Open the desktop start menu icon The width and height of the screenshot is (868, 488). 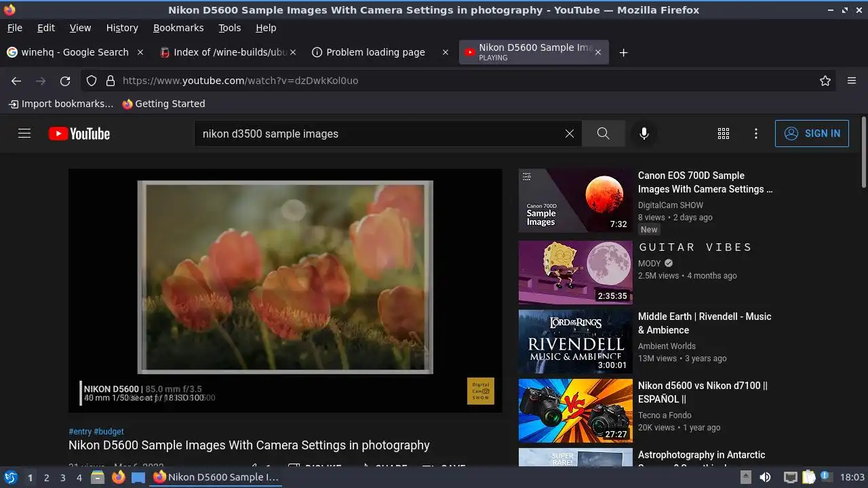click(11, 477)
